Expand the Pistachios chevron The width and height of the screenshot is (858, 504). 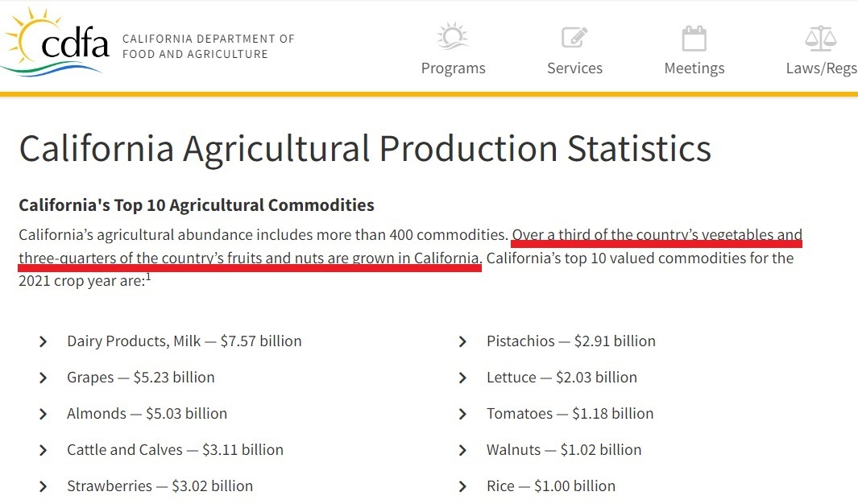pyautogui.click(x=462, y=342)
